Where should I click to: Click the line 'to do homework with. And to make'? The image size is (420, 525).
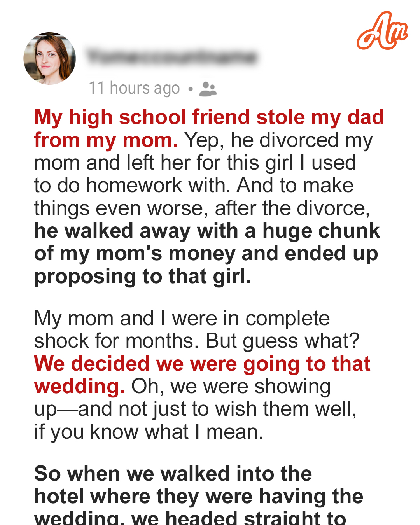194,185
